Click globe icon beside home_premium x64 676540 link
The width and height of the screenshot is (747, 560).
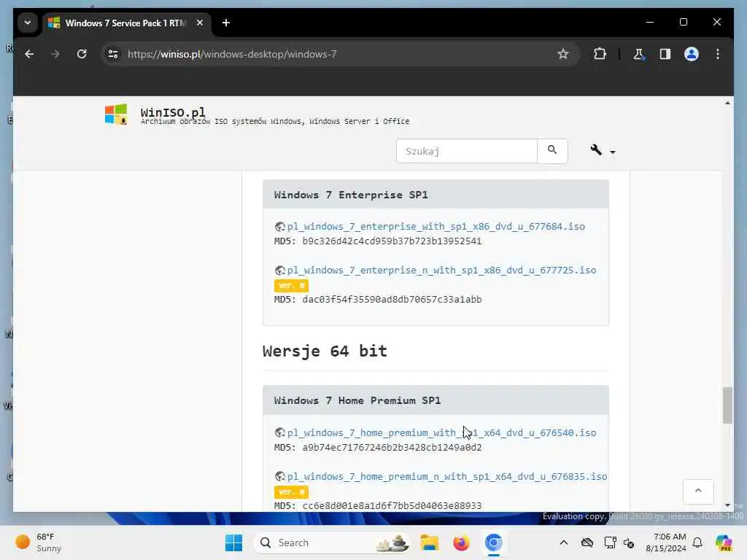280,433
